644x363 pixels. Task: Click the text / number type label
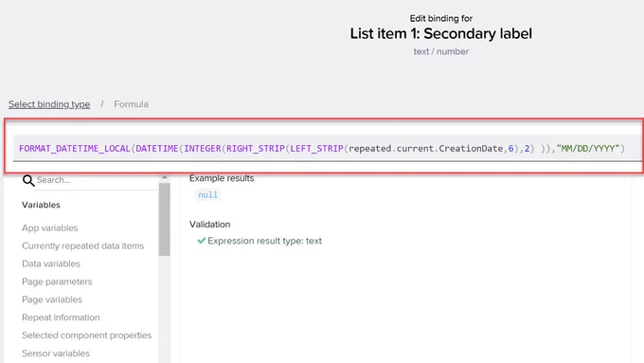click(x=440, y=52)
